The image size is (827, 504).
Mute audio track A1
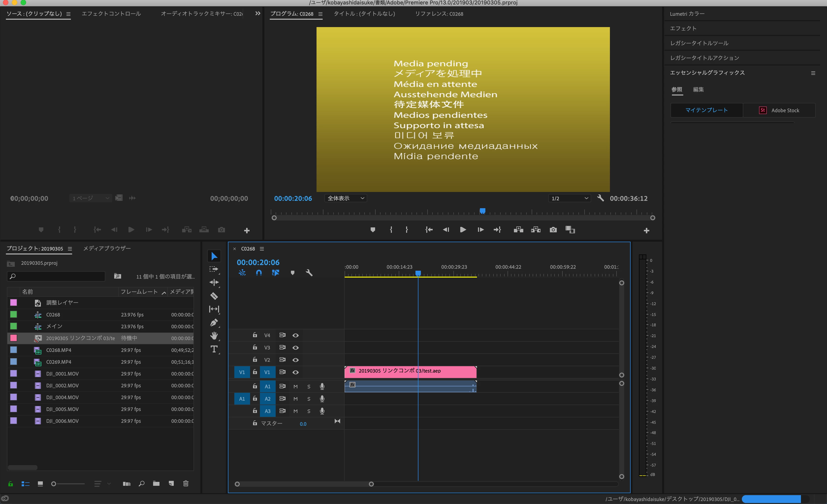(295, 387)
